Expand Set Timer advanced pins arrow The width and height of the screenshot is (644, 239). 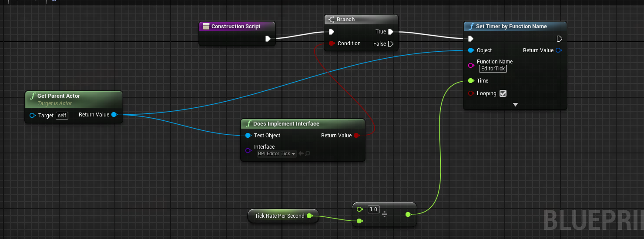[515, 105]
